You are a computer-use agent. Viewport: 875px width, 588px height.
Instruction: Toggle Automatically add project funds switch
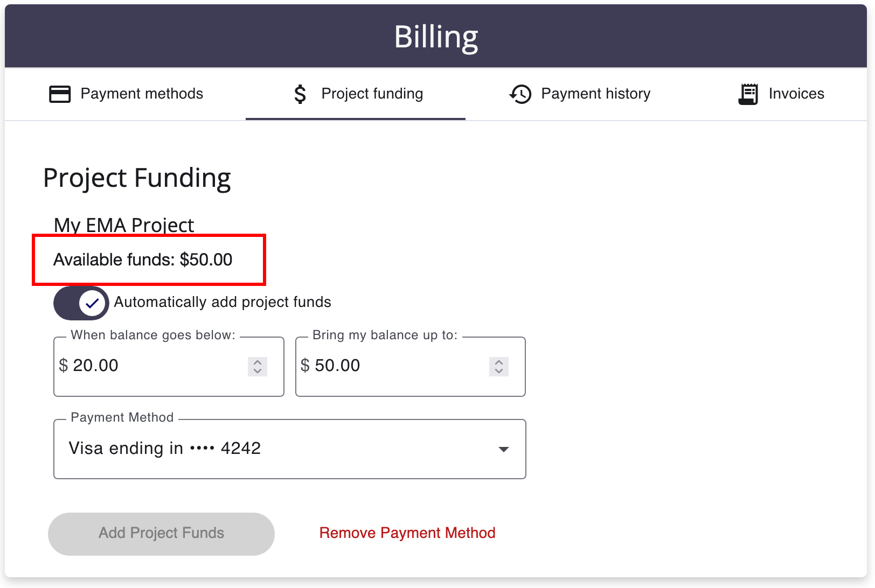[x=81, y=303]
